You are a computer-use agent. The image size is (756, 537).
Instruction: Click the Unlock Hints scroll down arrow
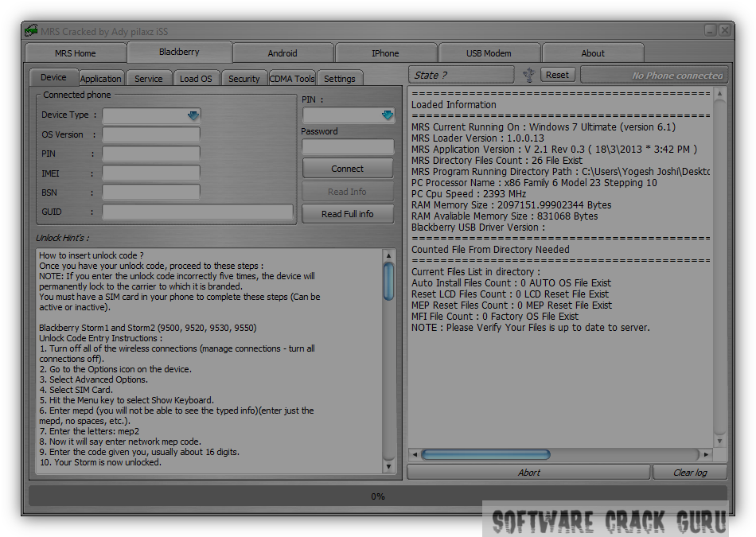click(x=388, y=467)
